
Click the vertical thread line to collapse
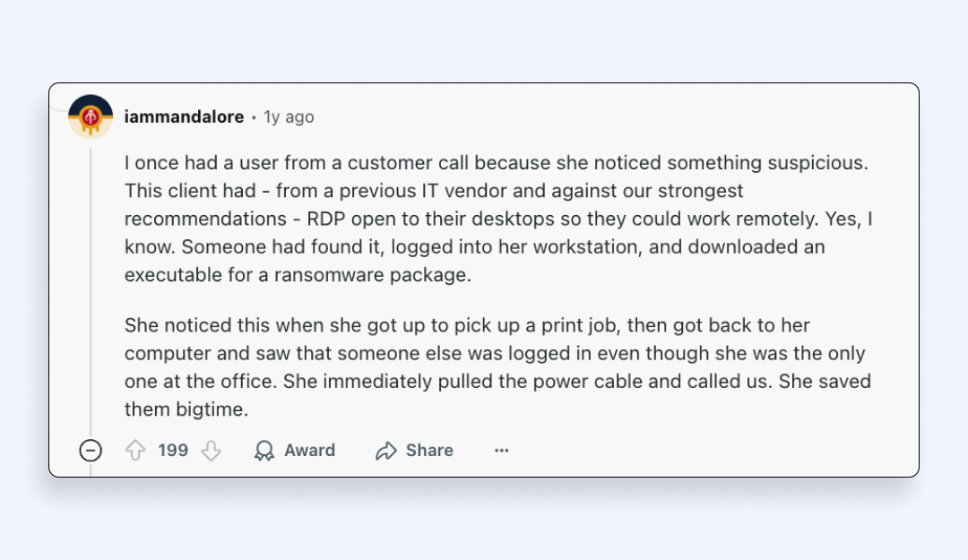[x=91, y=290]
